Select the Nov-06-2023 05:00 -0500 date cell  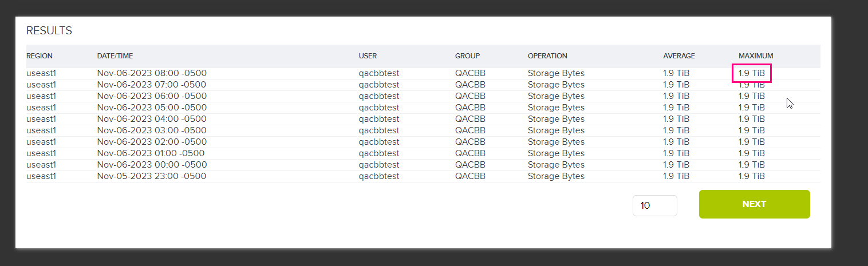[152, 108]
